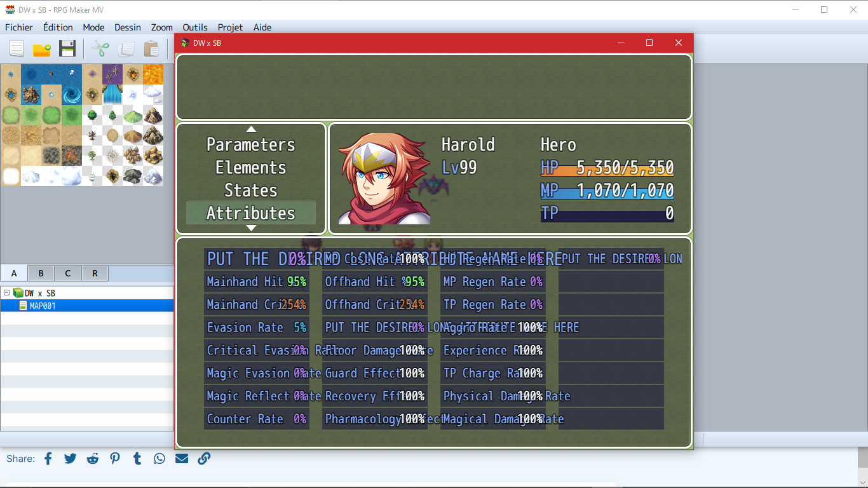Click the Counter Rate 0% entry
This screenshot has height=488, width=868.
point(257,419)
